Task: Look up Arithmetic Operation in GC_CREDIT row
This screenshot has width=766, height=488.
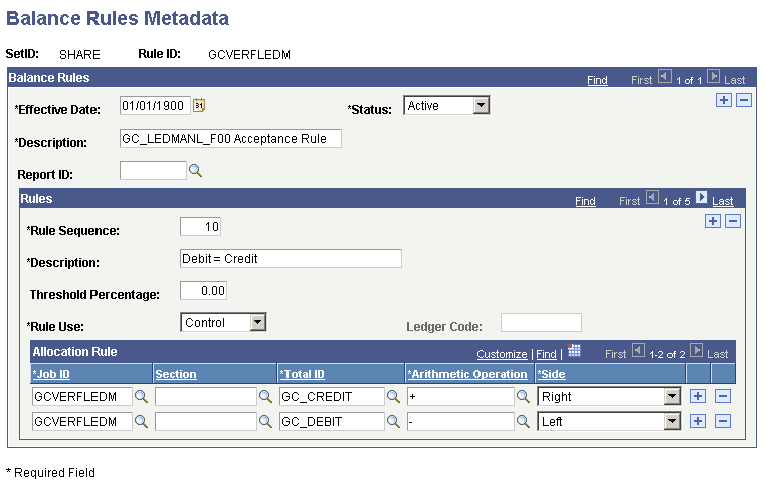Action: point(523,396)
